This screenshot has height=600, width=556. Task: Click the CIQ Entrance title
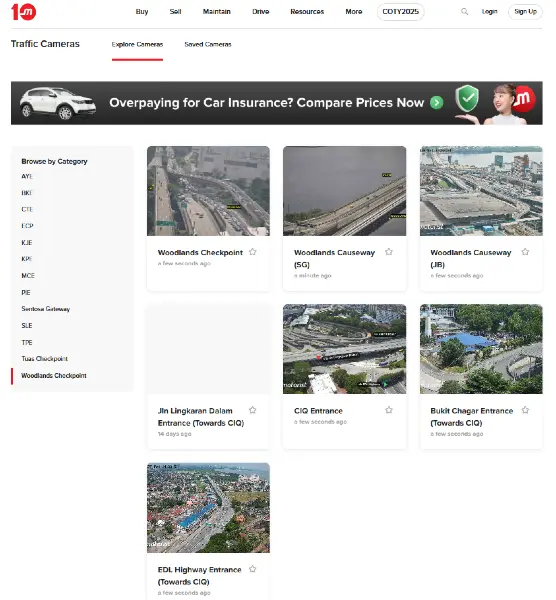tap(318, 411)
